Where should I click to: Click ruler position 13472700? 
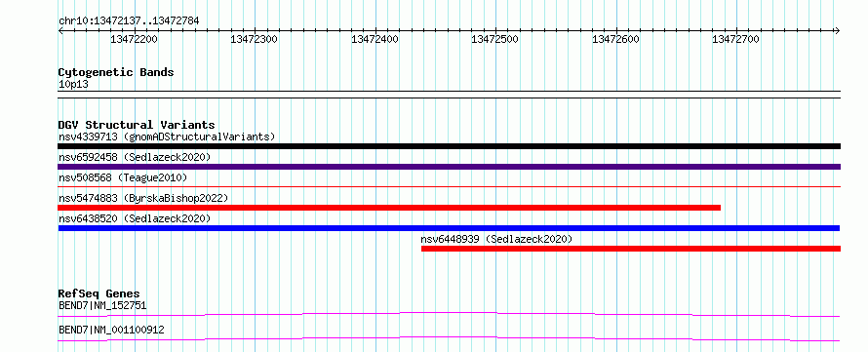coord(735,39)
